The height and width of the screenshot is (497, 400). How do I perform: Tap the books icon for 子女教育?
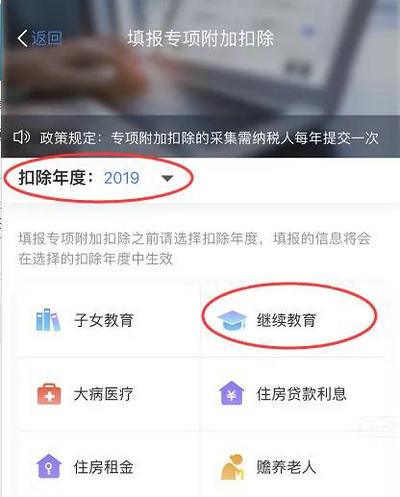point(48,320)
